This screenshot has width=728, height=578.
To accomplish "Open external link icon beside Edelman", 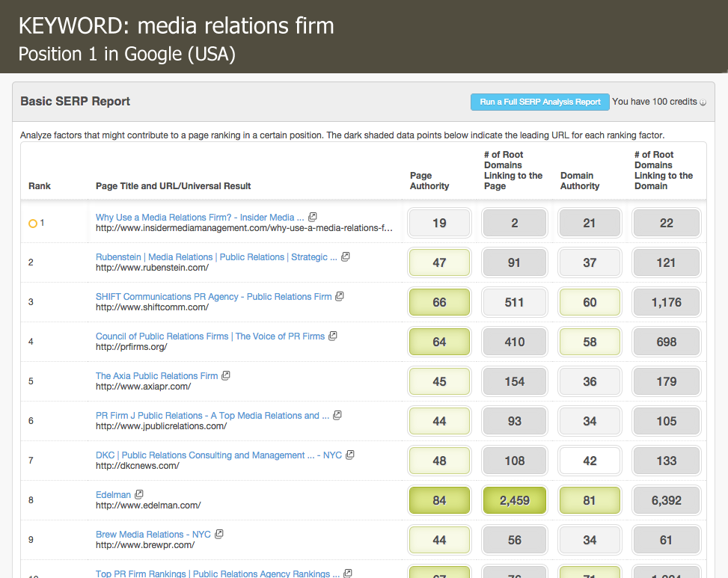I will coord(139,494).
